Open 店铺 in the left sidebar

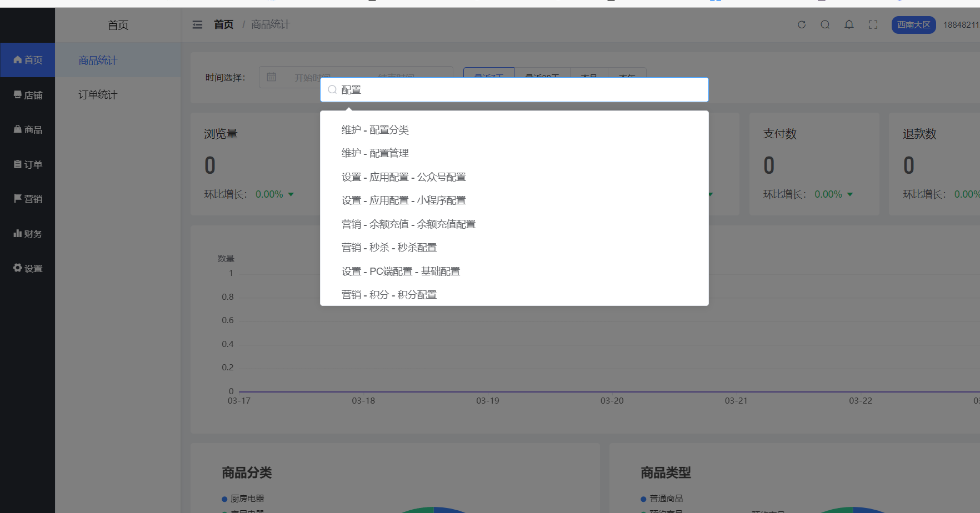point(28,95)
